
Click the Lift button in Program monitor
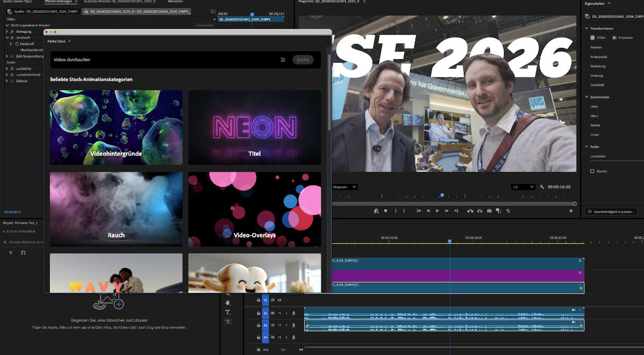[x=470, y=211]
